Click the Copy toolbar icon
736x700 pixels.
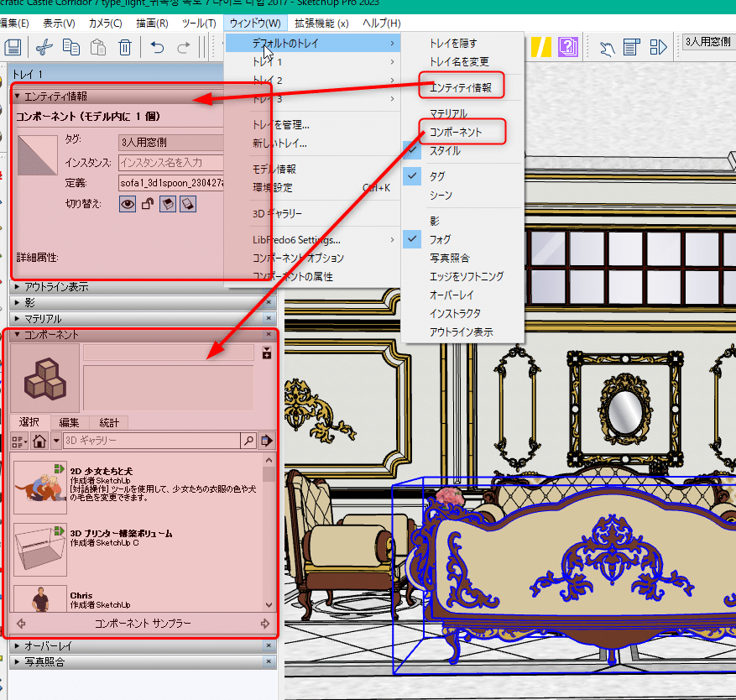(x=70, y=47)
